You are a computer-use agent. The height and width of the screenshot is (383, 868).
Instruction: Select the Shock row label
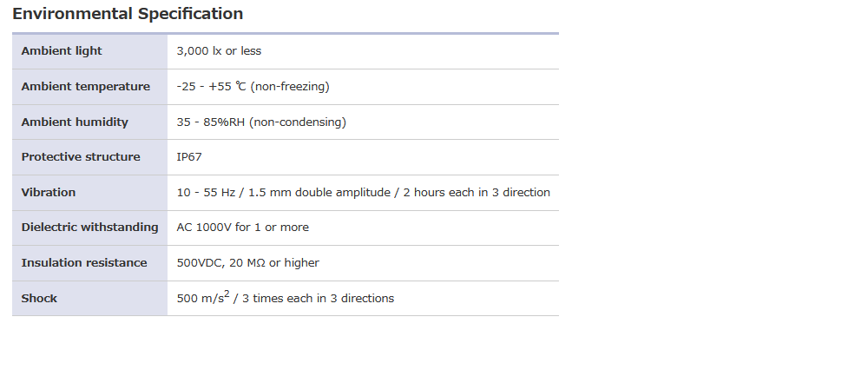click(39, 299)
